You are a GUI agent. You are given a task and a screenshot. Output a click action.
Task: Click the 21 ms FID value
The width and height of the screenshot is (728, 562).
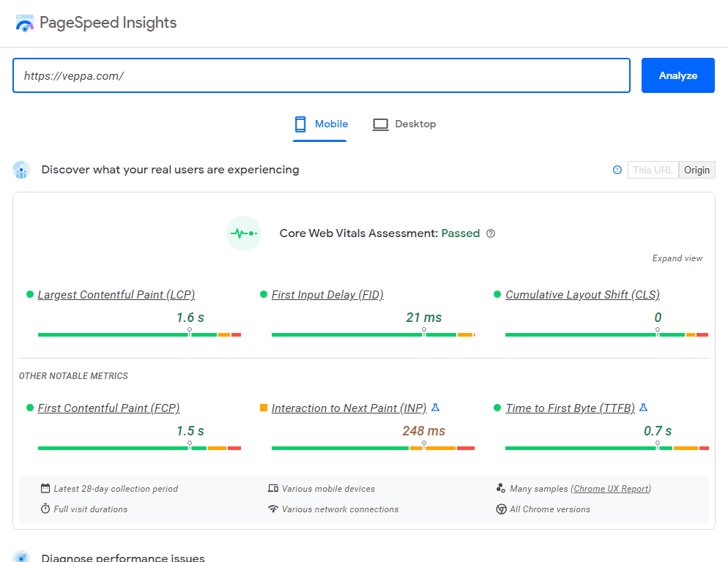click(x=424, y=318)
